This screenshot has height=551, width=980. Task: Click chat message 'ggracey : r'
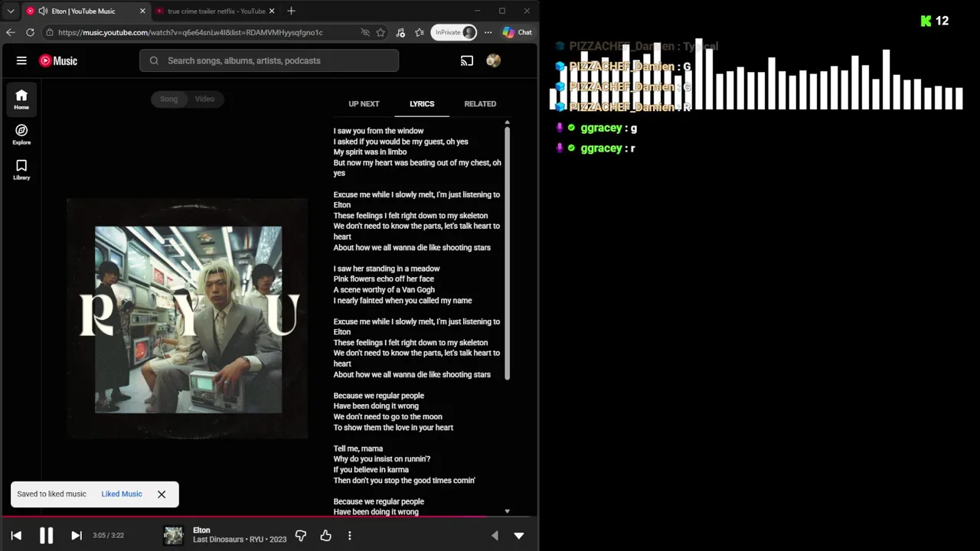click(x=596, y=148)
